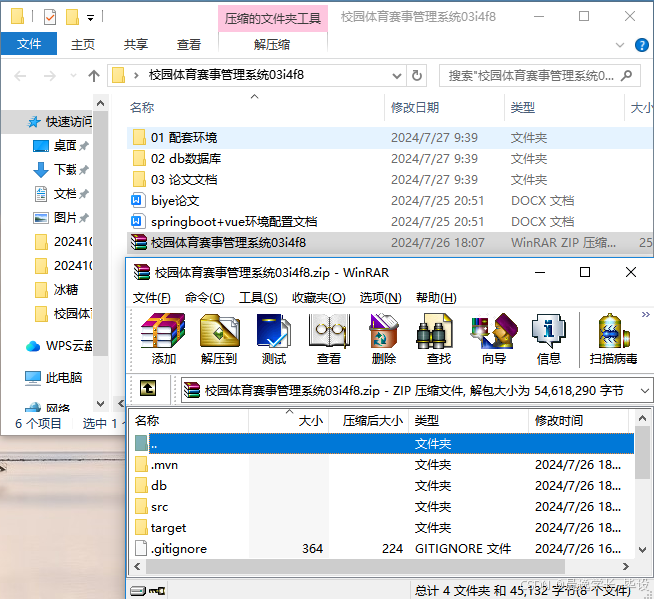Screen dimensions: 654x599
Task: Click WinRAR horizontal scrollbar right arrow
Action: pyautogui.click(x=625, y=566)
